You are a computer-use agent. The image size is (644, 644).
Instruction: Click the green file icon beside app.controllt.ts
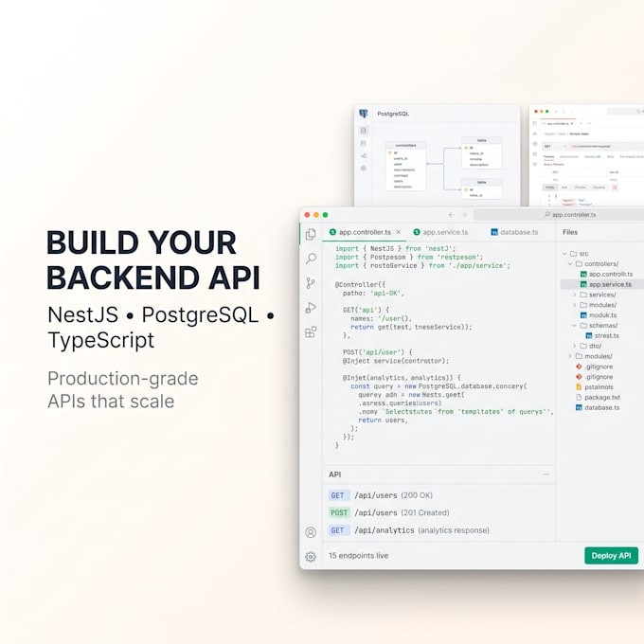click(583, 274)
